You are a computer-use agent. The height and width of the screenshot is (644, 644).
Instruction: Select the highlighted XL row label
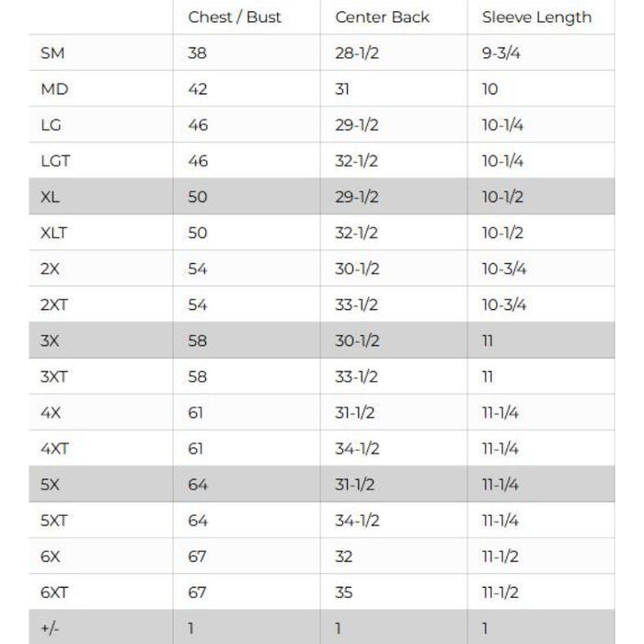coord(51,197)
